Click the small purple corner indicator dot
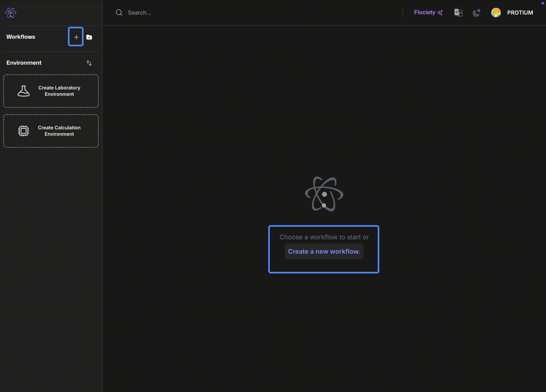The height and width of the screenshot is (392, 546). [543, 3]
